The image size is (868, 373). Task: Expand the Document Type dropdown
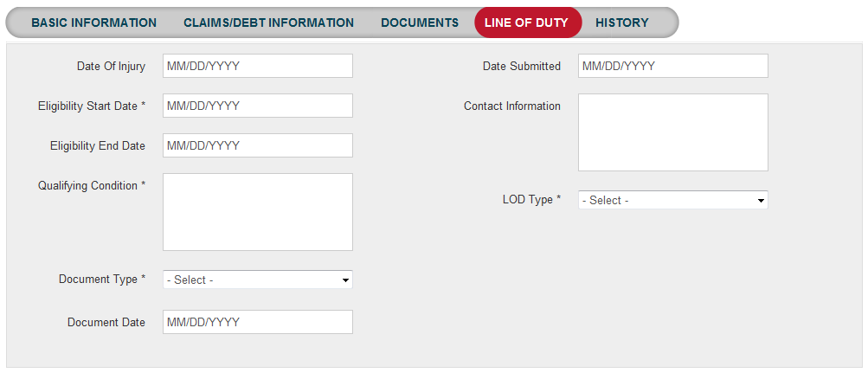[x=257, y=280]
